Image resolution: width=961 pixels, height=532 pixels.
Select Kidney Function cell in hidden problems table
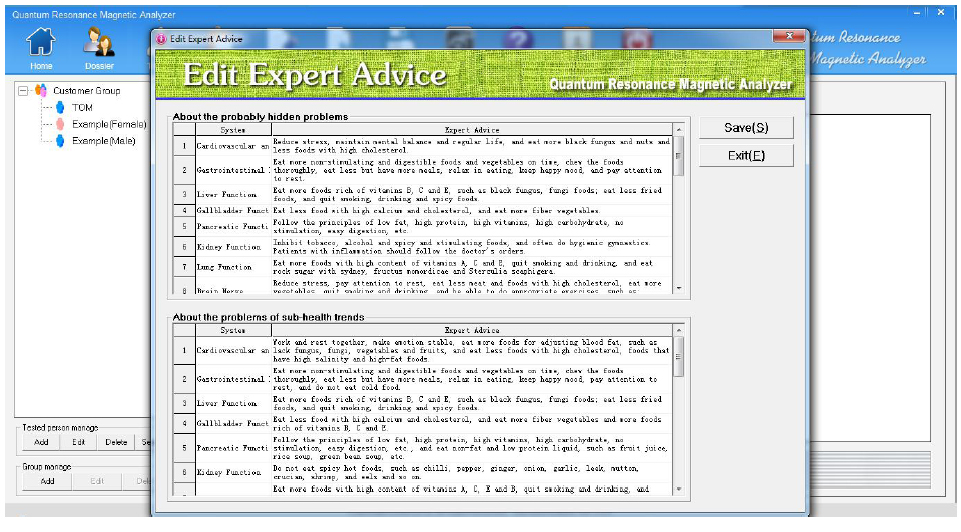pyautogui.click(x=233, y=247)
